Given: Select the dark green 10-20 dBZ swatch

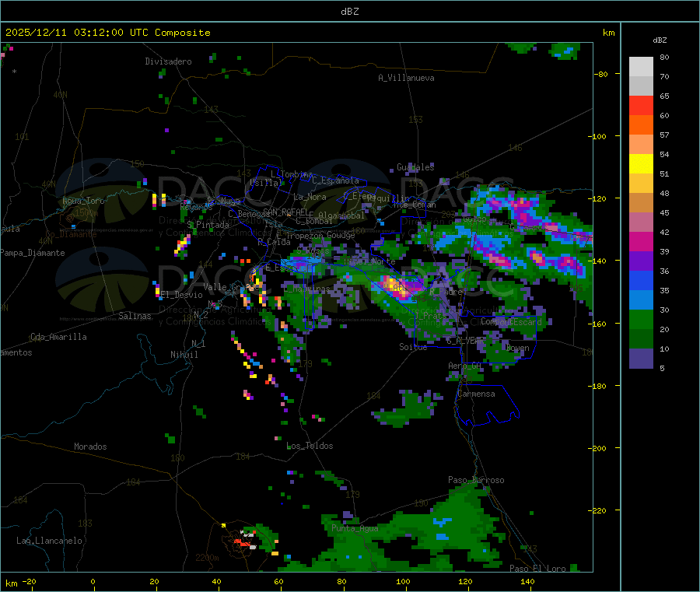Looking at the screenshot, I should click(641, 339).
